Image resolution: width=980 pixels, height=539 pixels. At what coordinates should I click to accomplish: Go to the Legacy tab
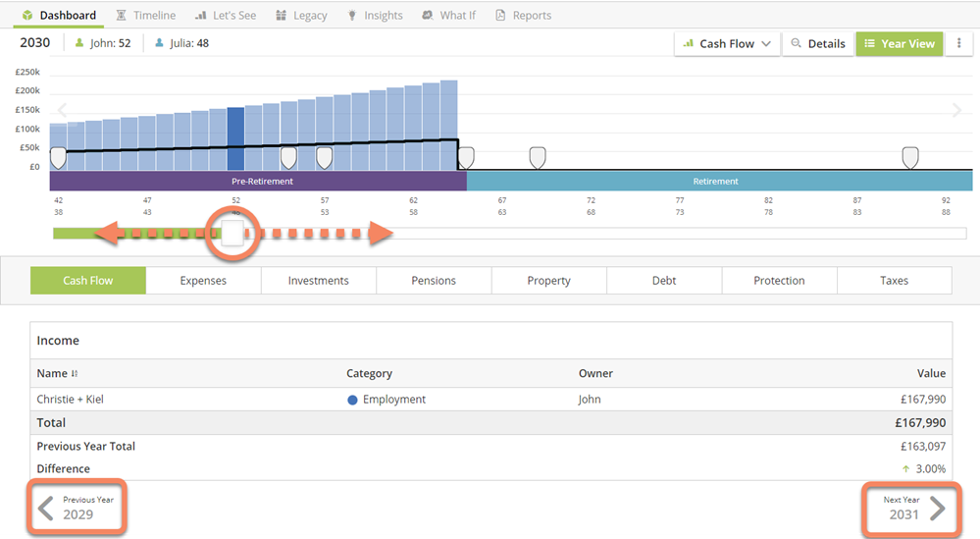pyautogui.click(x=301, y=15)
